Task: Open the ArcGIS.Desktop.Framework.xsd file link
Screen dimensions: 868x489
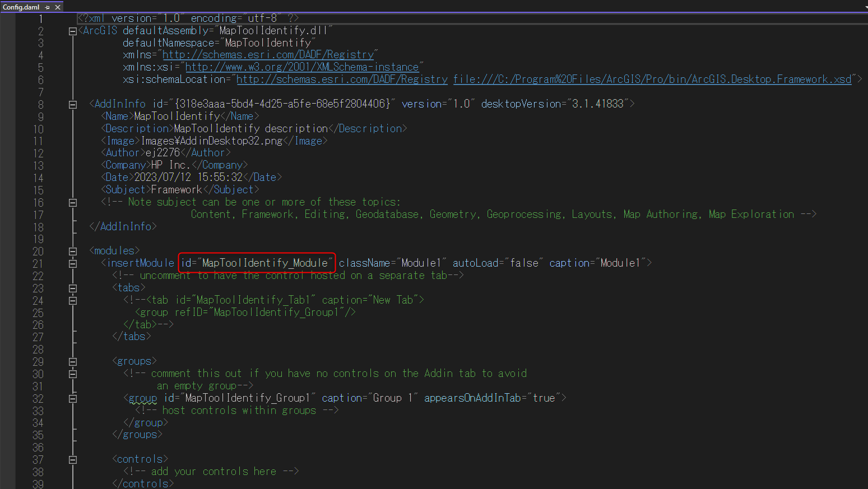Action: pyautogui.click(x=652, y=80)
